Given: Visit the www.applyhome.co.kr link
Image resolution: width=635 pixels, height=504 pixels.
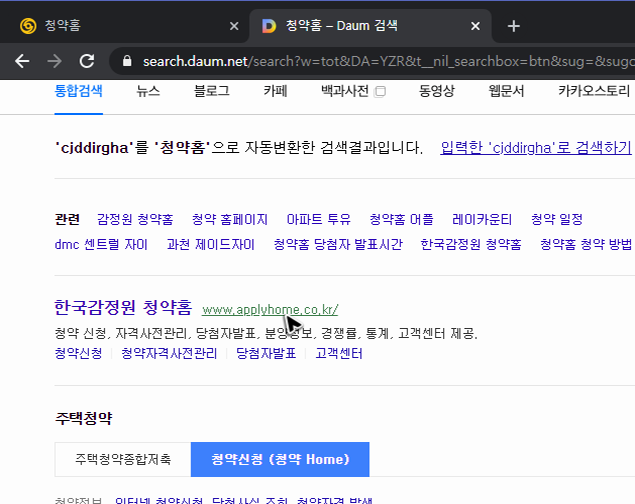Looking at the screenshot, I should pyautogui.click(x=270, y=310).
